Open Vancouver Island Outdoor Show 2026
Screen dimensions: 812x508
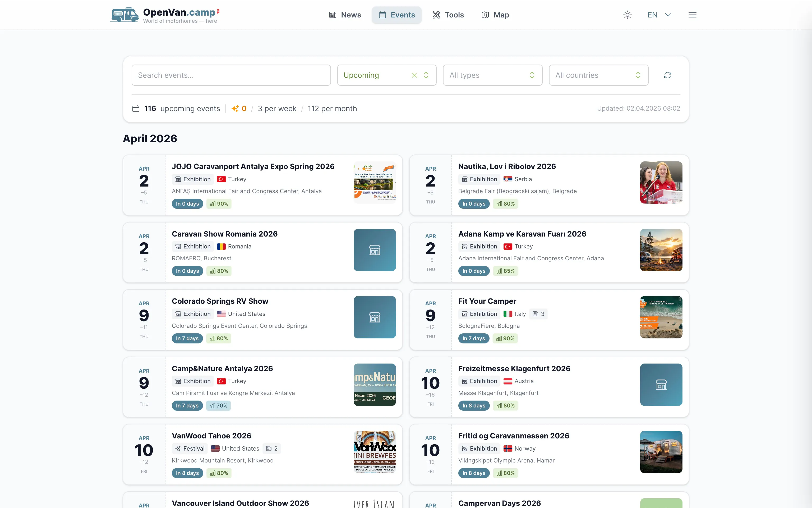240,503
